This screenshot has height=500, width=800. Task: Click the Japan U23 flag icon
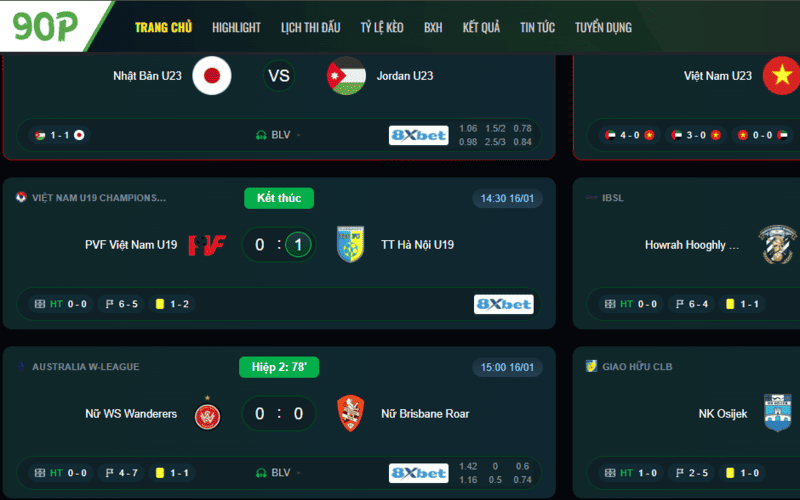(x=212, y=76)
